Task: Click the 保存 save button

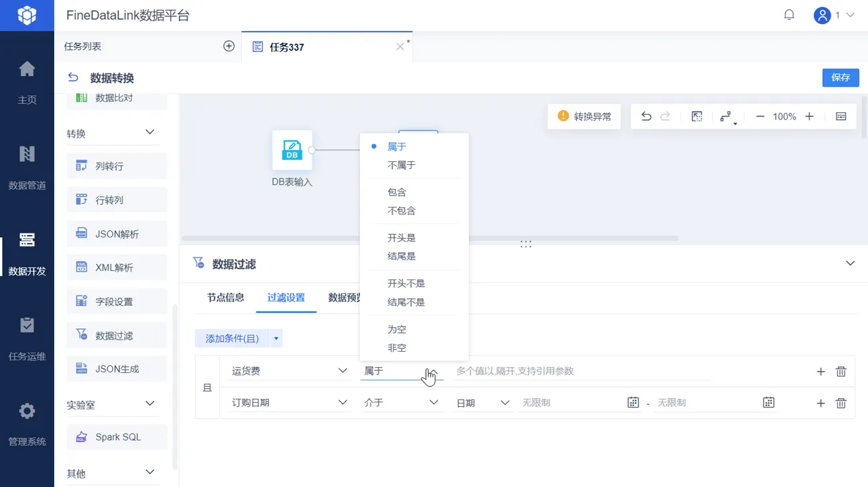Action: [840, 77]
